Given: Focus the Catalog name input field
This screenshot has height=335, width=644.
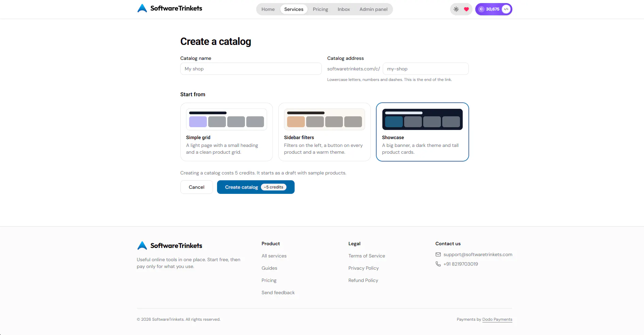Looking at the screenshot, I should 251,69.
